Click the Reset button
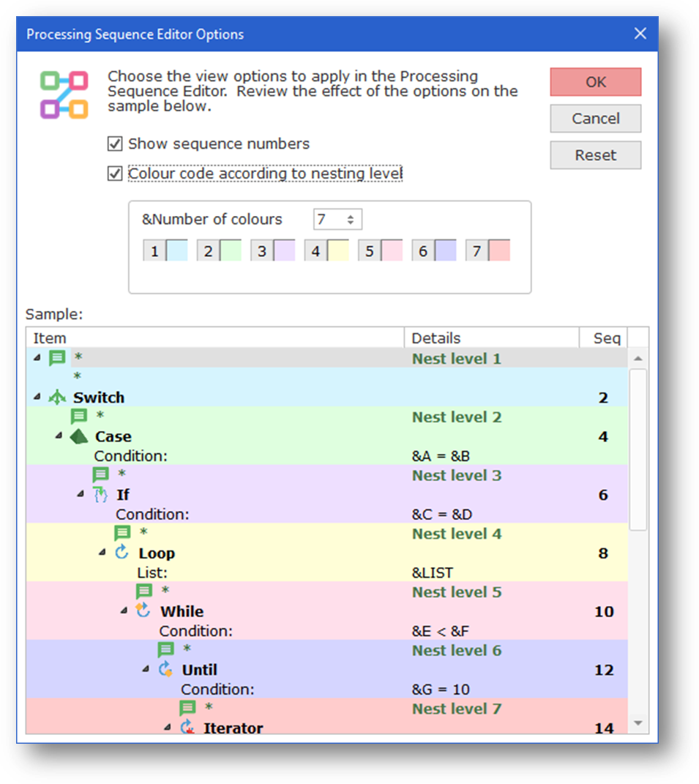 pos(596,155)
